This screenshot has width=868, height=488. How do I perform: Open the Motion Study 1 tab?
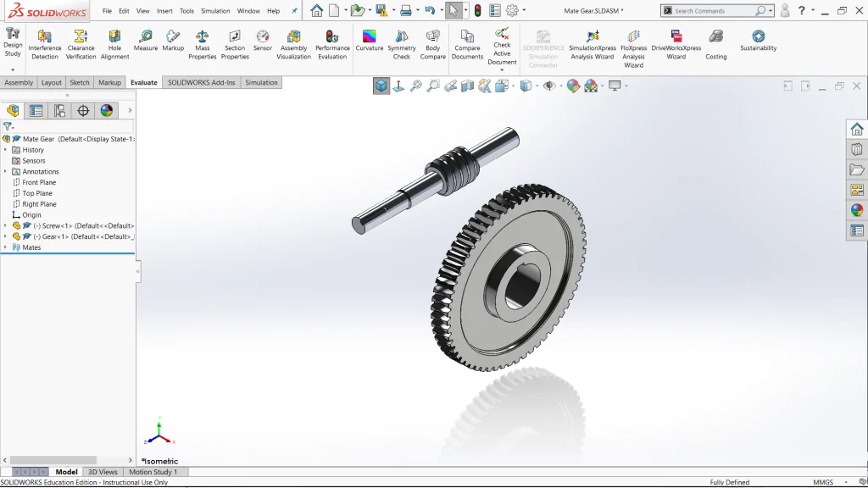tap(153, 472)
